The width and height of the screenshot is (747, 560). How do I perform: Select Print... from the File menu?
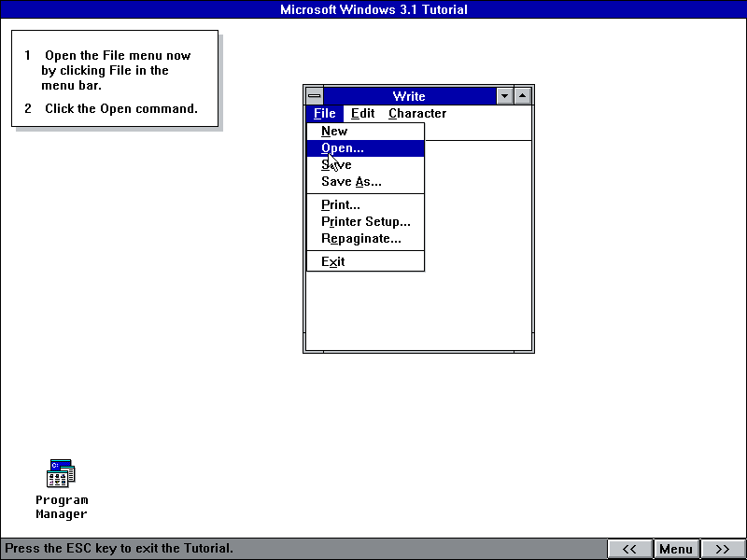click(x=365, y=204)
